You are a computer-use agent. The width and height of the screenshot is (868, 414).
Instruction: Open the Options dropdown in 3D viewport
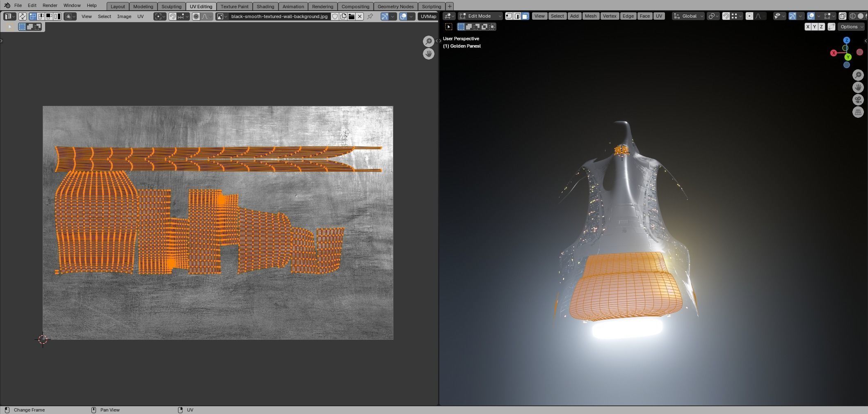pyautogui.click(x=851, y=27)
